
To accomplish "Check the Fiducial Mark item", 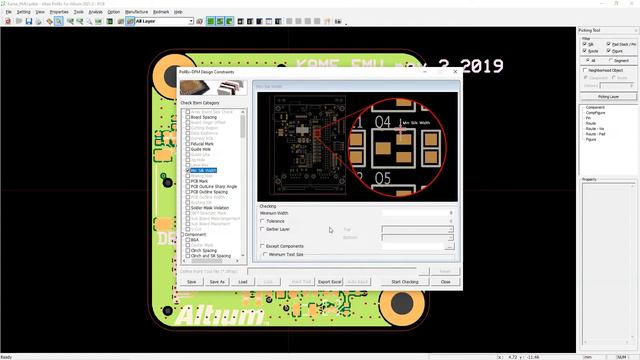I will coord(188,144).
